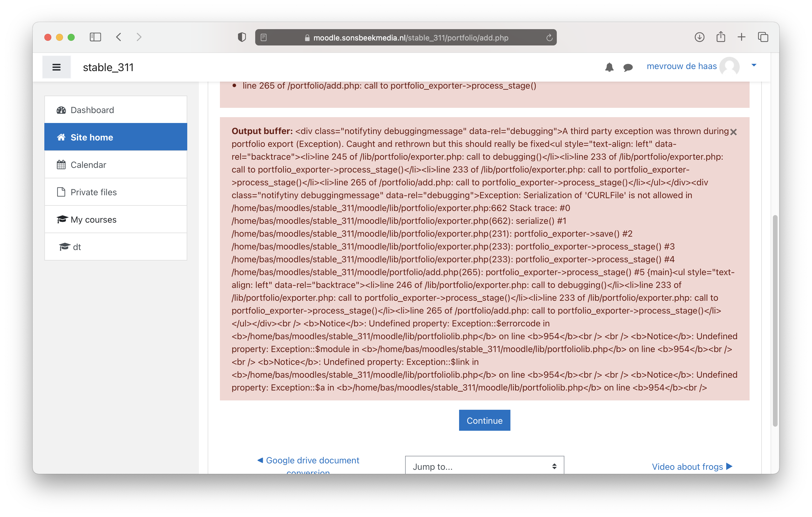Viewport: 812px width, 517px height.
Task: Click the red window close button
Action: (48, 37)
